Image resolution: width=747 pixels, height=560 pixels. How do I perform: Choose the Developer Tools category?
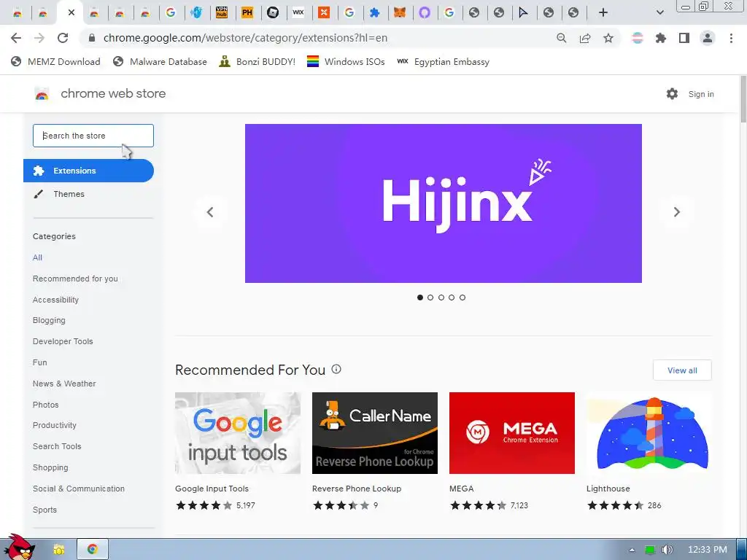(x=63, y=341)
